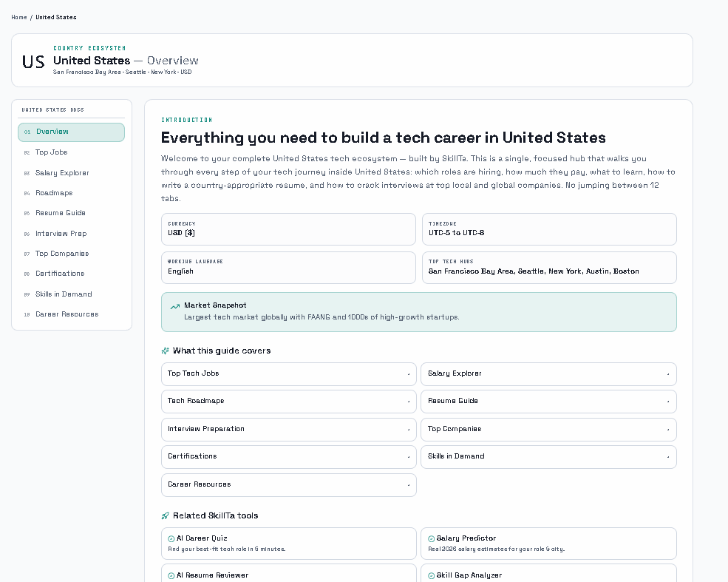The height and width of the screenshot is (582, 728).
Task: Click the check icon on Salary Predictor
Action: pyautogui.click(x=432, y=539)
